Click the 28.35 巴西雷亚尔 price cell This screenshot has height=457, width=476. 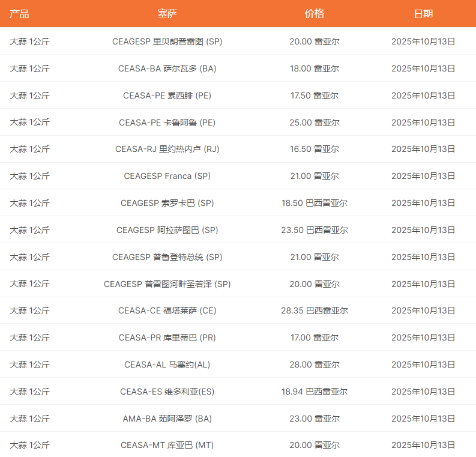pos(314,310)
